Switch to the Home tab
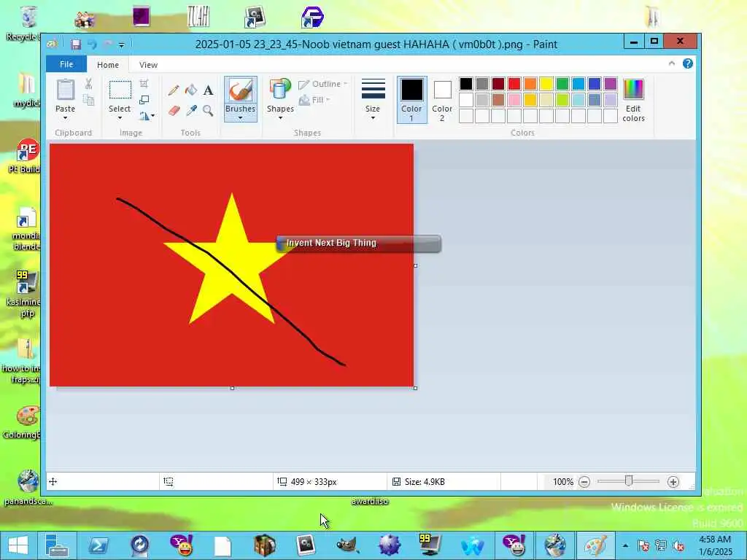This screenshot has height=560, width=747. tap(108, 65)
